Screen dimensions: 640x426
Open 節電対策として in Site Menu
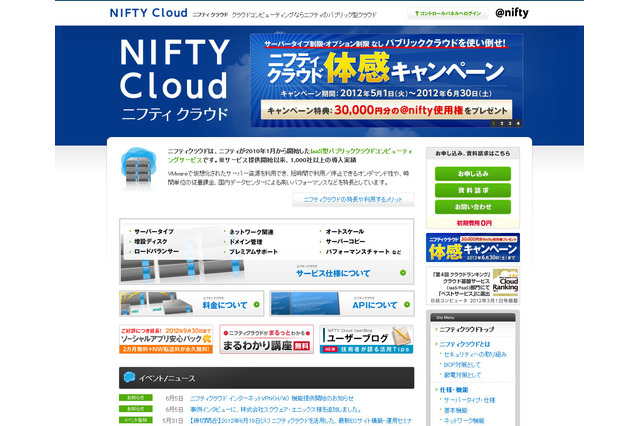(x=462, y=375)
